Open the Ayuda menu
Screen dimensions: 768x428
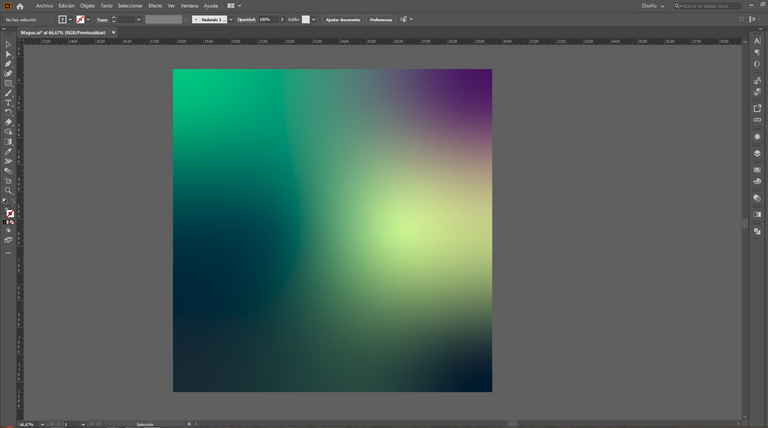point(211,6)
